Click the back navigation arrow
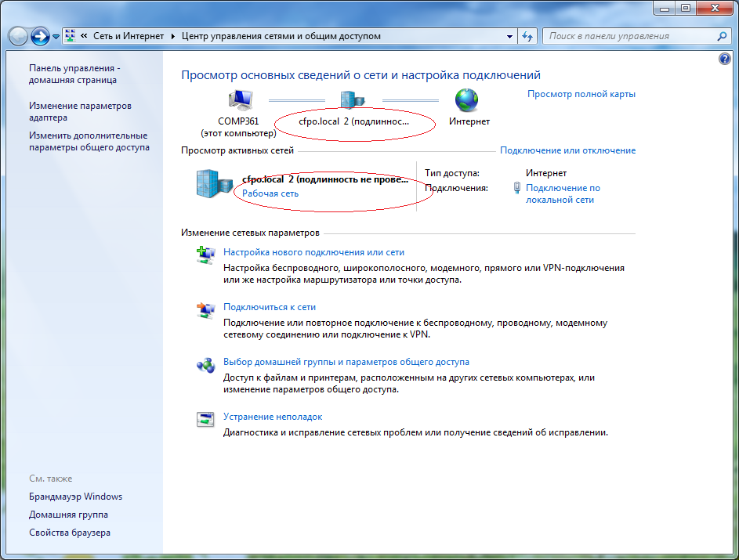 pyautogui.click(x=16, y=36)
